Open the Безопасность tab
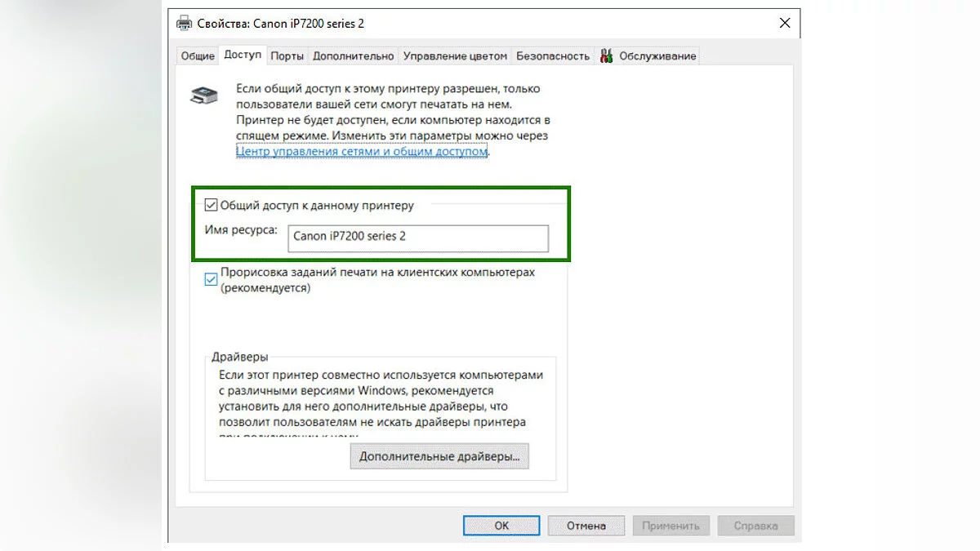The height and width of the screenshot is (551, 980). pos(553,56)
